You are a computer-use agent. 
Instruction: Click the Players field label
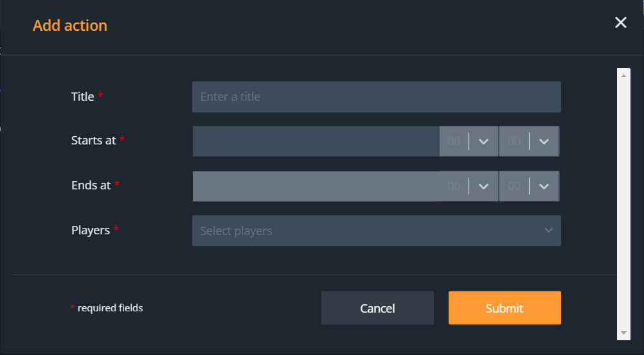(x=91, y=230)
